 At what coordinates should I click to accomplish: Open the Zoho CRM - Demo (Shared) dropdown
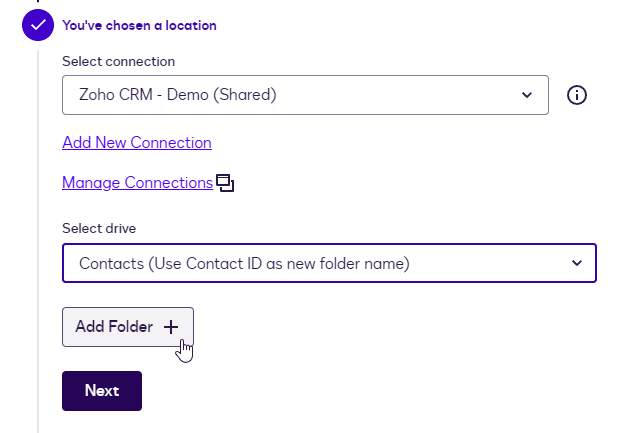[305, 95]
